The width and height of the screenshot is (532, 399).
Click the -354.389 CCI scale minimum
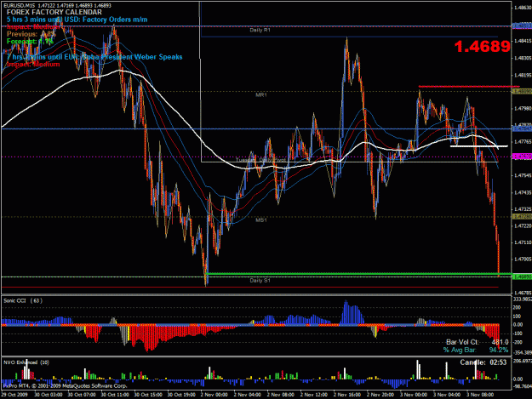pyautogui.click(x=523, y=353)
